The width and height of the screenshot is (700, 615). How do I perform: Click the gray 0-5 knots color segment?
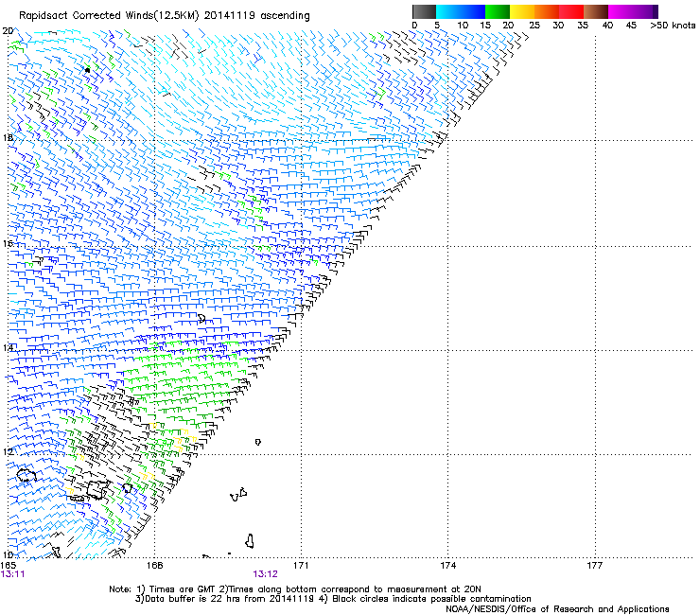[424, 11]
